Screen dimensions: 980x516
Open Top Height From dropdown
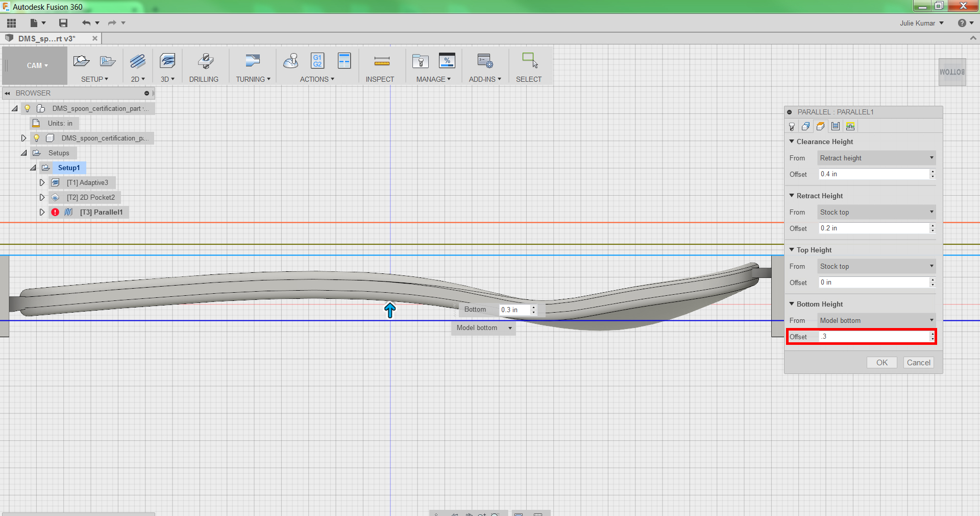click(876, 266)
